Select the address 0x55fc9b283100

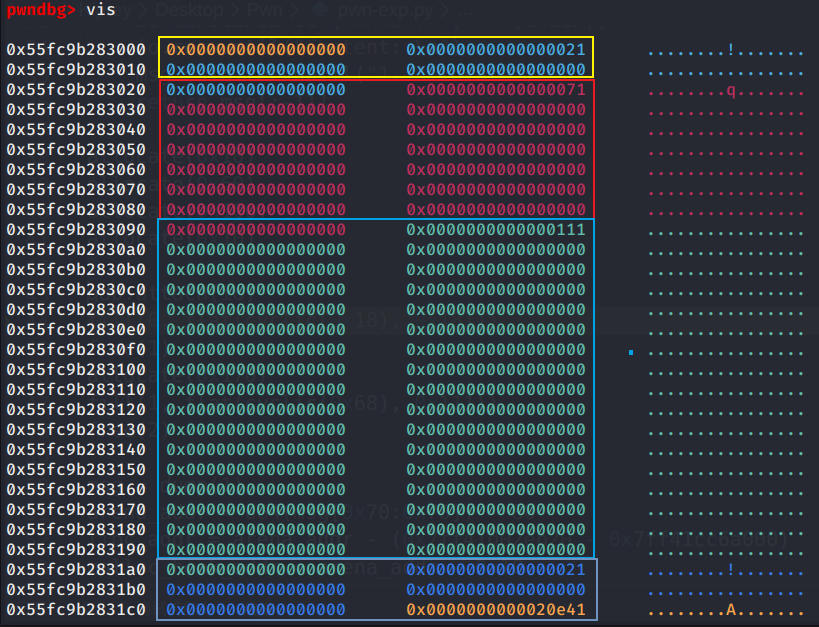click(x=76, y=369)
